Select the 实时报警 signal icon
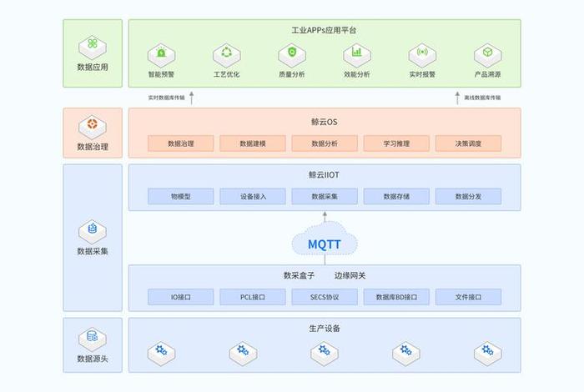 tap(422, 56)
